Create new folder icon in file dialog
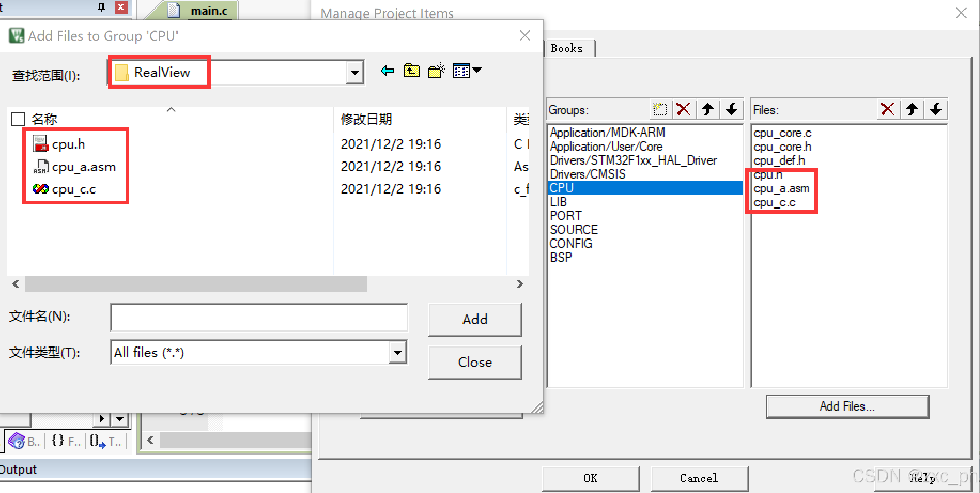 (437, 71)
